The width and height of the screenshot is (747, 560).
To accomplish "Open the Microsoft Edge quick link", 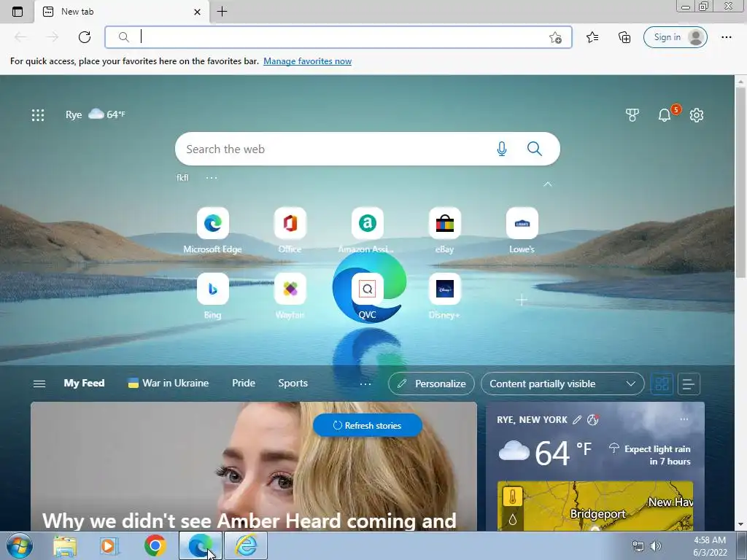I will 212,230.
